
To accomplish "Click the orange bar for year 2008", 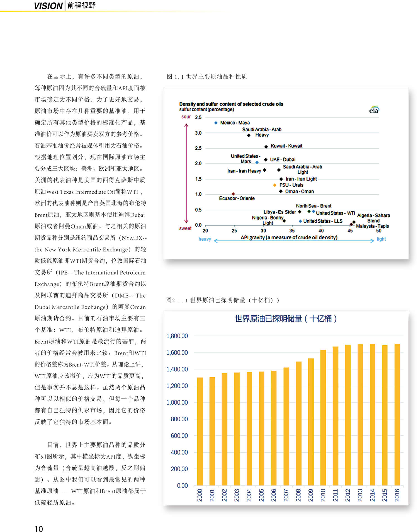I will tap(298, 424).
